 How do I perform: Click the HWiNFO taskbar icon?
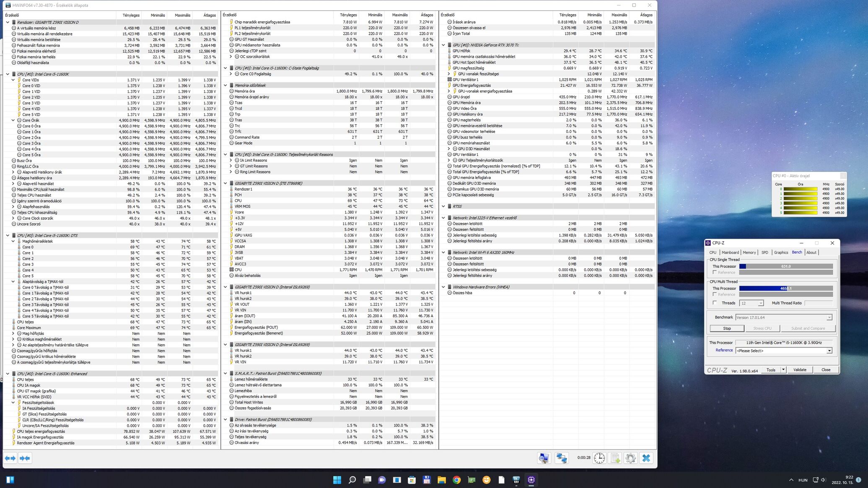pos(516,480)
